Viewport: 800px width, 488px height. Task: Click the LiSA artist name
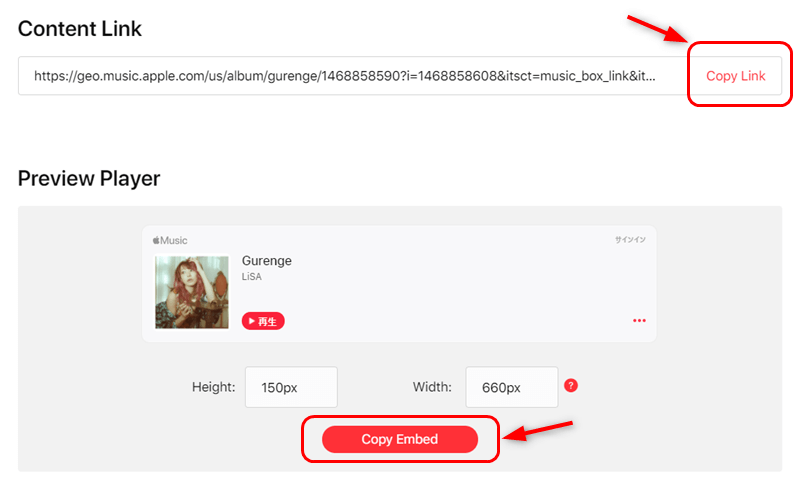252,277
